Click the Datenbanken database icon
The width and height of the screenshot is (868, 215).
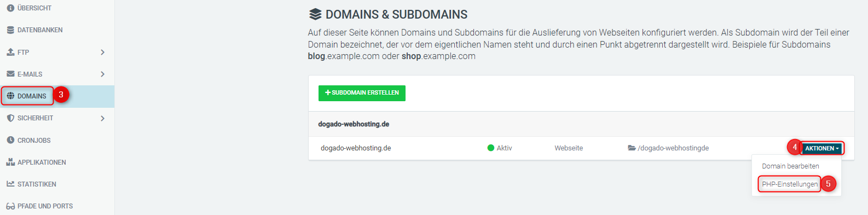coord(10,30)
